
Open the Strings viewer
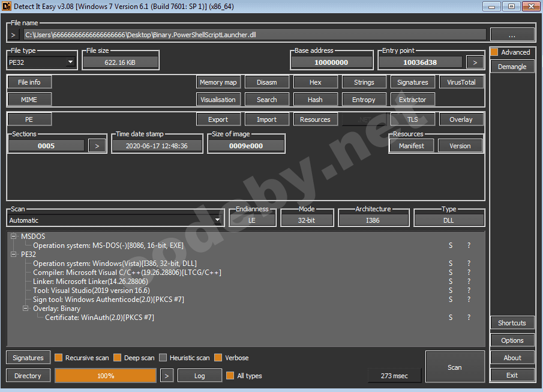(x=363, y=82)
